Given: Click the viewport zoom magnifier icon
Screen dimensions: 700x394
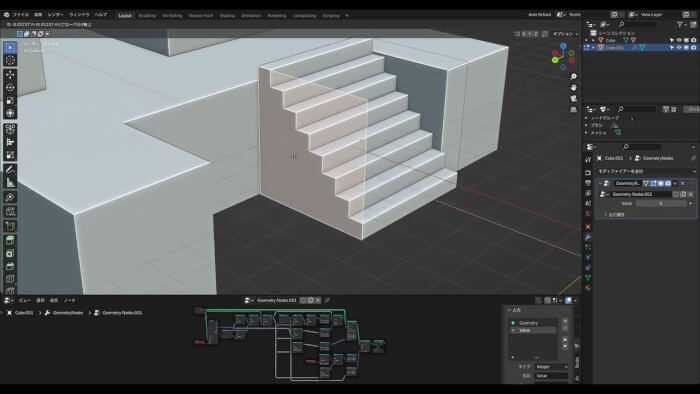Looking at the screenshot, I should [574, 77].
